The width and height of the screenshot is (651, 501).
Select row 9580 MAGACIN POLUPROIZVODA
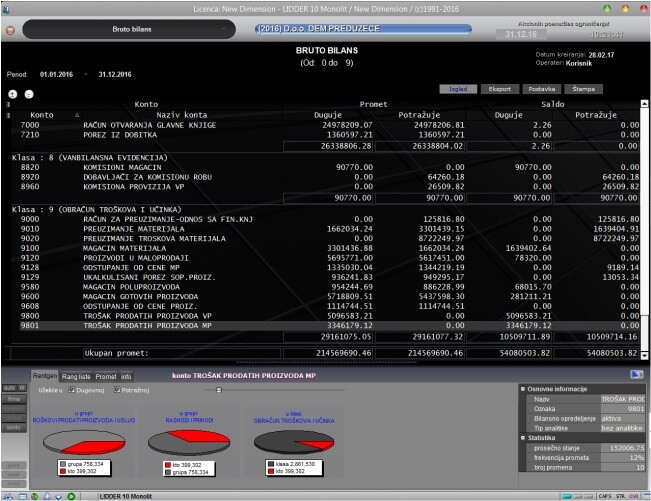point(329,287)
